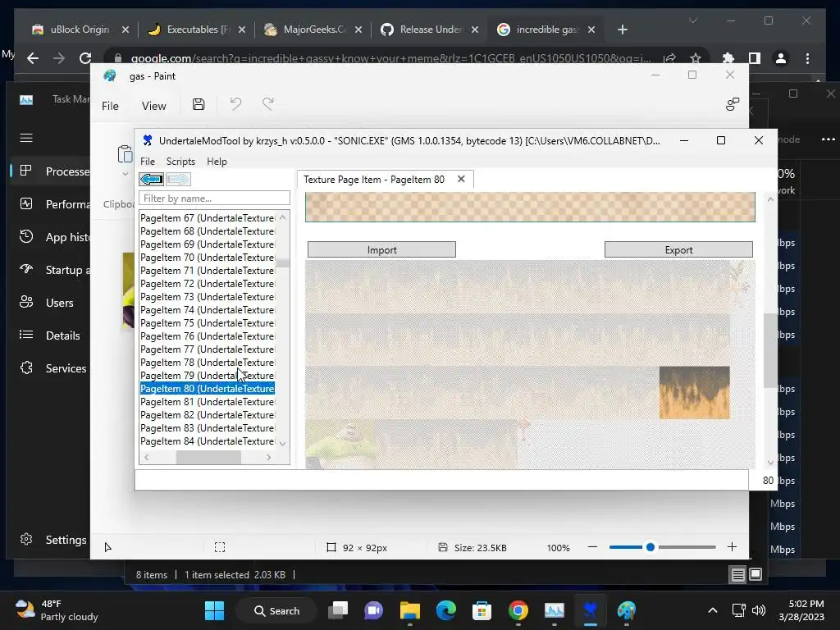Click Paint's zoom slider handle

(x=651, y=547)
